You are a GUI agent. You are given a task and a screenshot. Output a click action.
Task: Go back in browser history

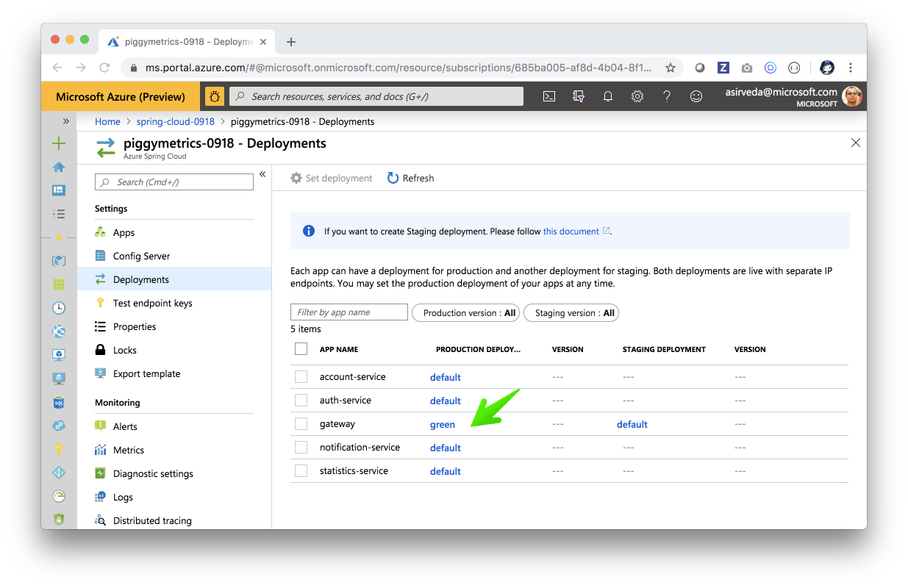point(57,68)
